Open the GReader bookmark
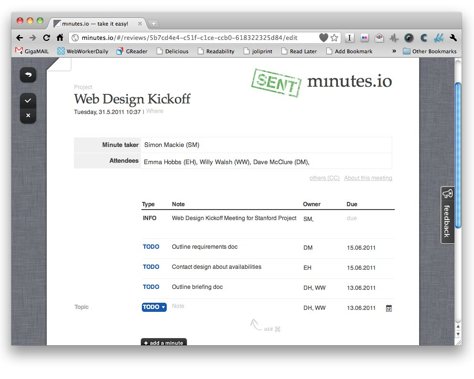Viewport: 474px width, 379px height. click(132, 51)
